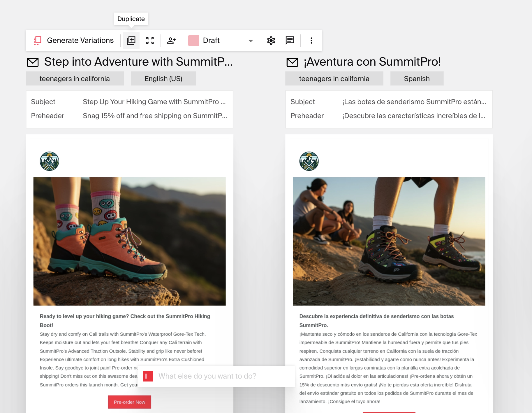Click the SummitPro logo in the Spanish email

tap(309, 161)
